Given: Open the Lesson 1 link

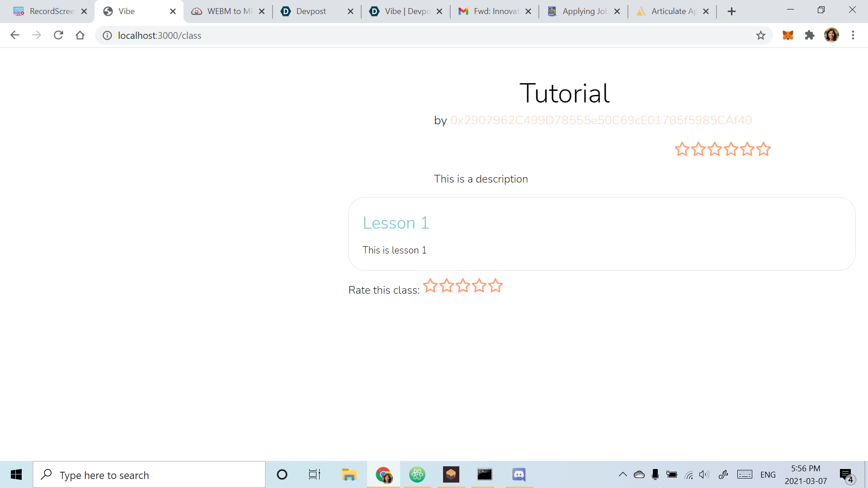Looking at the screenshot, I should pos(396,223).
